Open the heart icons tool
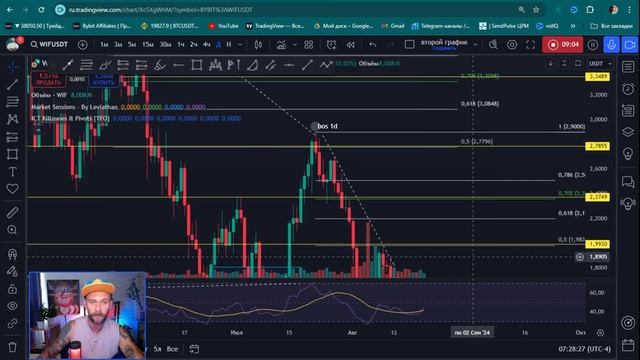Viewport: 640px width, 360px height. coord(12,189)
